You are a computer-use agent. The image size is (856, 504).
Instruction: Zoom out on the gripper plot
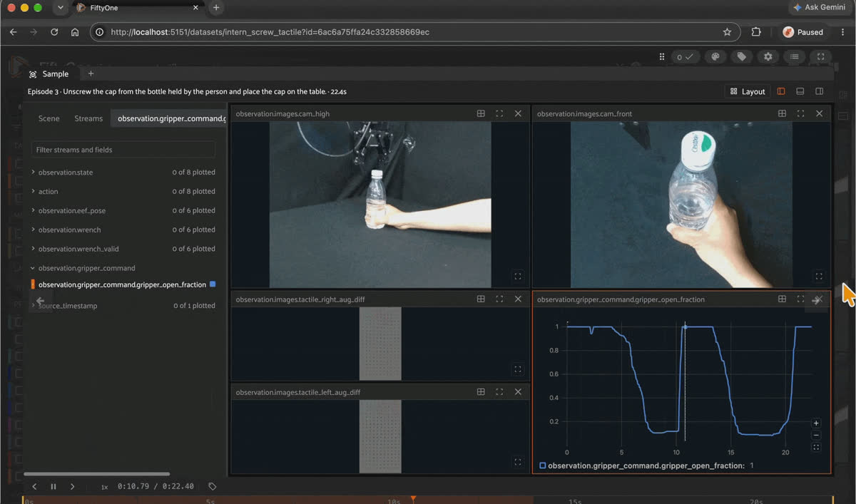click(816, 436)
